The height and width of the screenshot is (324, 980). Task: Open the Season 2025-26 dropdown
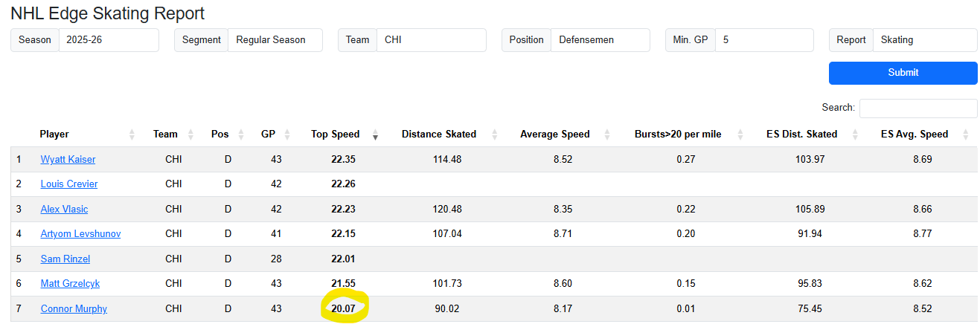tap(109, 40)
